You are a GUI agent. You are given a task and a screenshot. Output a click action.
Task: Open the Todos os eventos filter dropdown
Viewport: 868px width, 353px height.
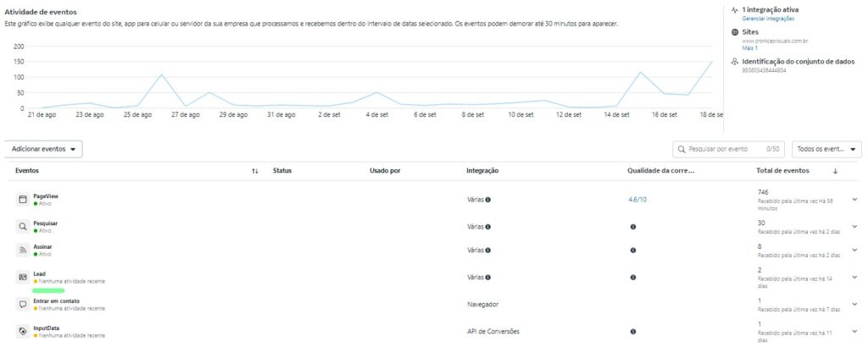(x=826, y=149)
